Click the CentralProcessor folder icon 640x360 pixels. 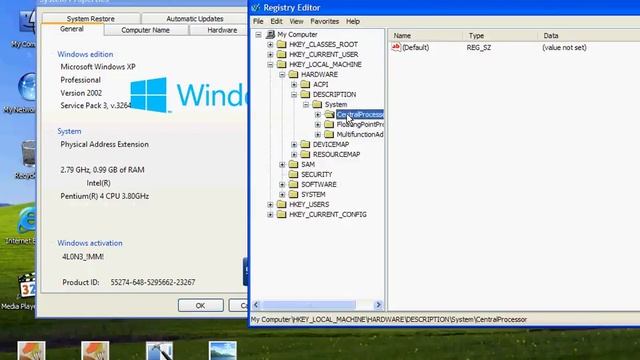(329, 114)
